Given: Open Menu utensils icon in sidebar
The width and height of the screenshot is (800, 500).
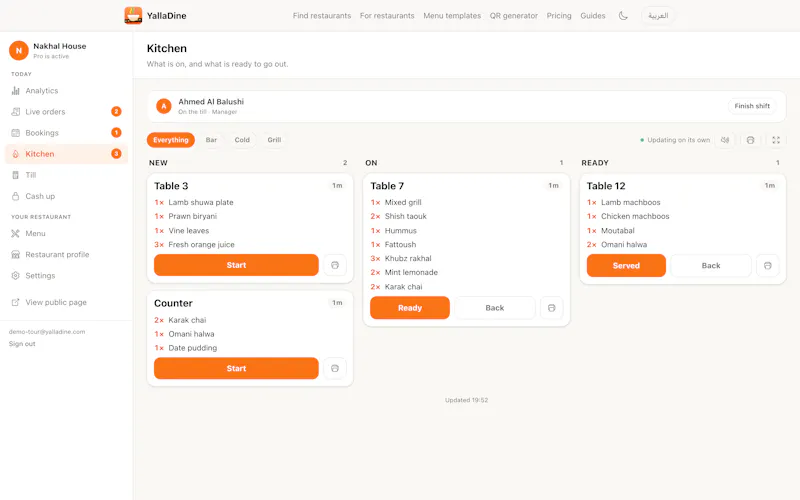Looking at the screenshot, I should click(16, 233).
